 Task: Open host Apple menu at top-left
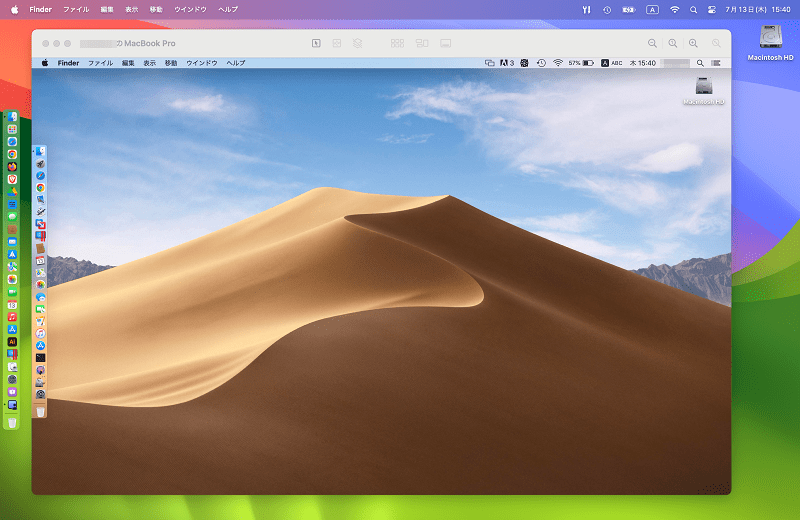coord(14,10)
